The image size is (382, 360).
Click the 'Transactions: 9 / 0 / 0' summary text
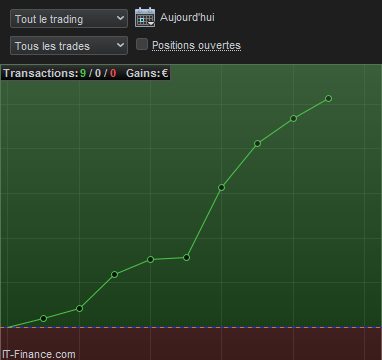tap(60, 73)
